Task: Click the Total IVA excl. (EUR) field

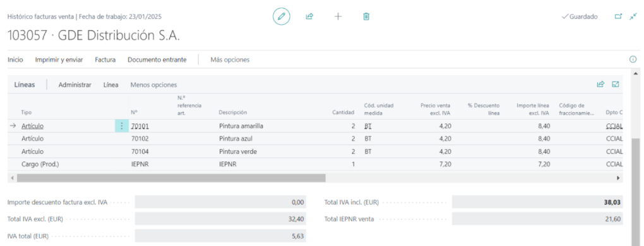Action: pyautogui.click(x=220, y=219)
